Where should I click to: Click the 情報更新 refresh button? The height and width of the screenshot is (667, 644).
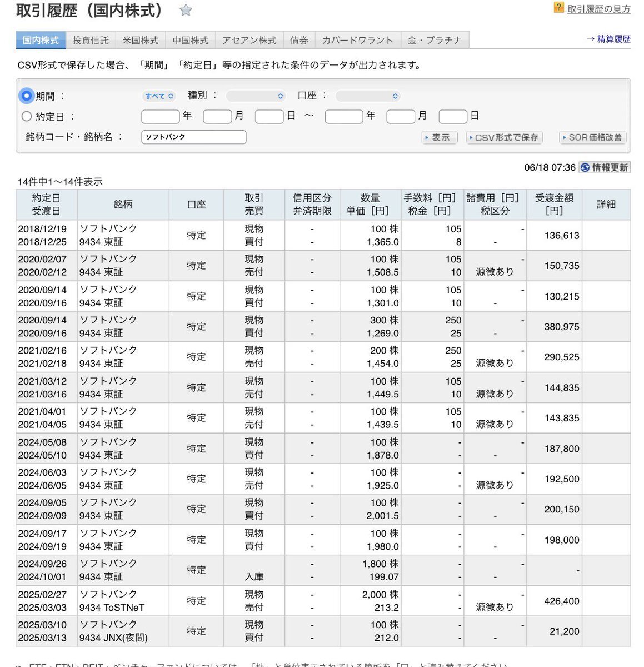point(605,167)
